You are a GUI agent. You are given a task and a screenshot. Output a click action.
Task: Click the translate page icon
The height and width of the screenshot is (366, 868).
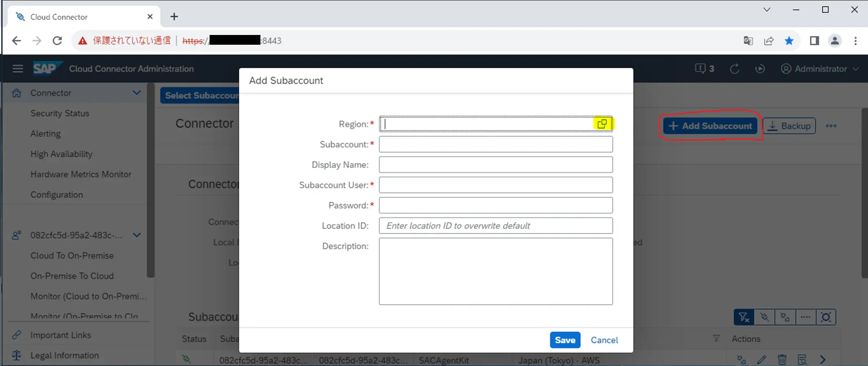click(x=748, y=41)
